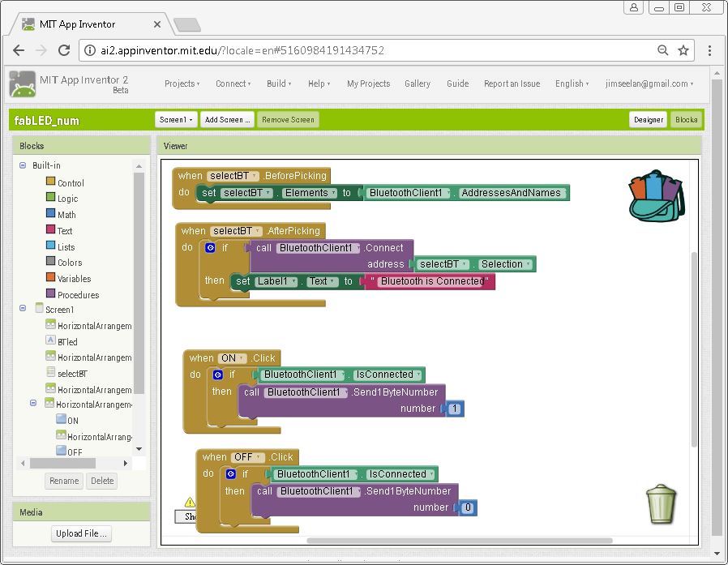The height and width of the screenshot is (565, 728).
Task: Click the site info icon in address bar
Action: point(90,50)
